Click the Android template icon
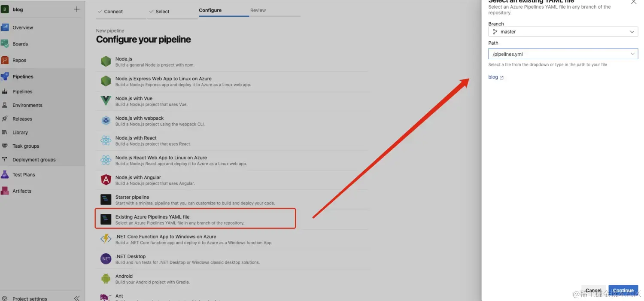Viewport: 644px width, 301px height. point(106,279)
